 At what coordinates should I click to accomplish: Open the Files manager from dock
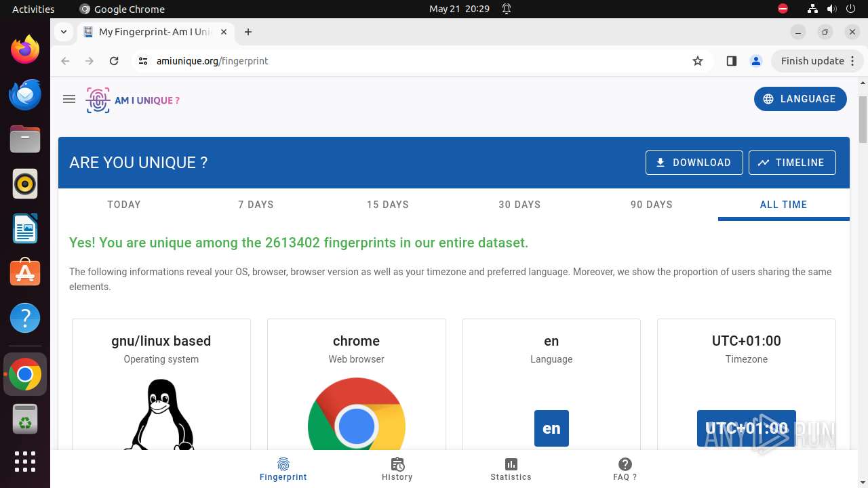click(25, 139)
